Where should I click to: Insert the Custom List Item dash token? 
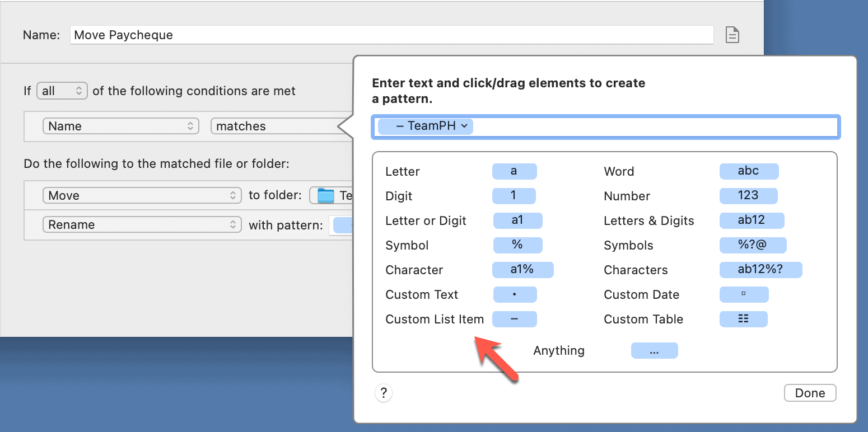pyautogui.click(x=514, y=319)
